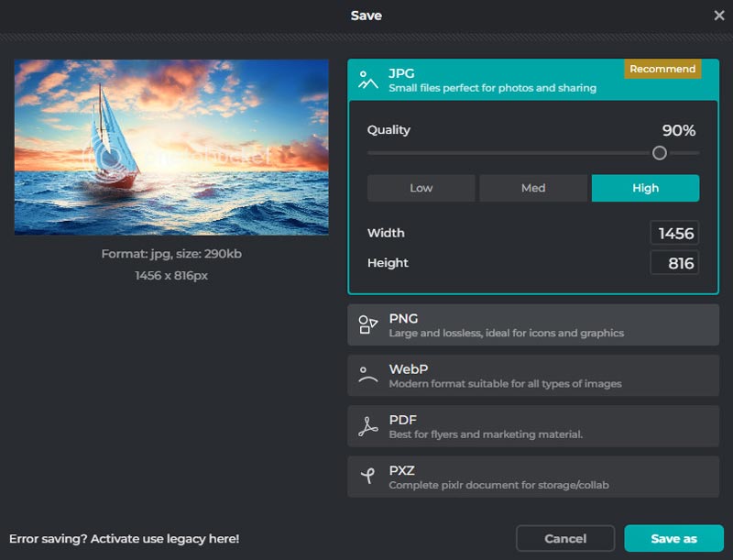Click the PXZ pixlr document icon
This screenshot has width=733, height=560.
point(368,477)
